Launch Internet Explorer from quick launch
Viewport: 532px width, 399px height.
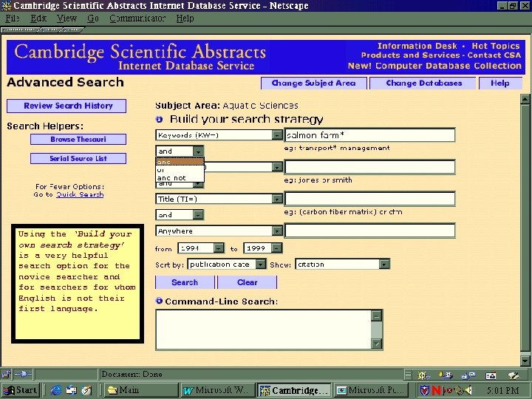pos(55,391)
